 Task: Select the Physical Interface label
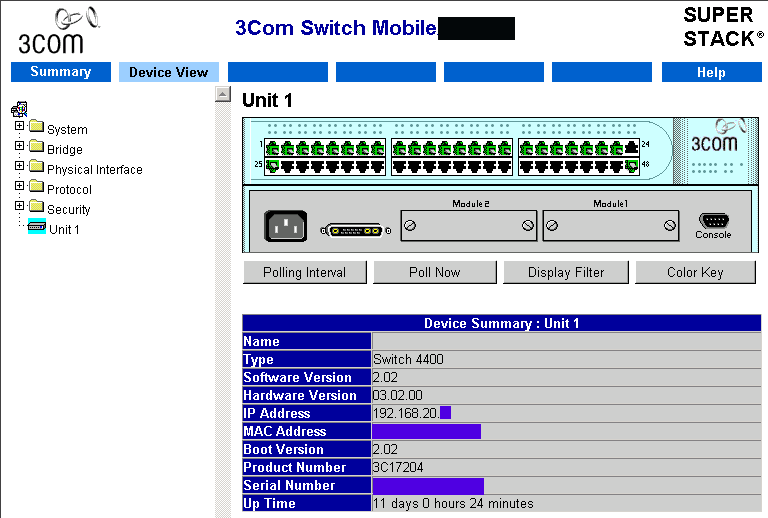click(95, 169)
